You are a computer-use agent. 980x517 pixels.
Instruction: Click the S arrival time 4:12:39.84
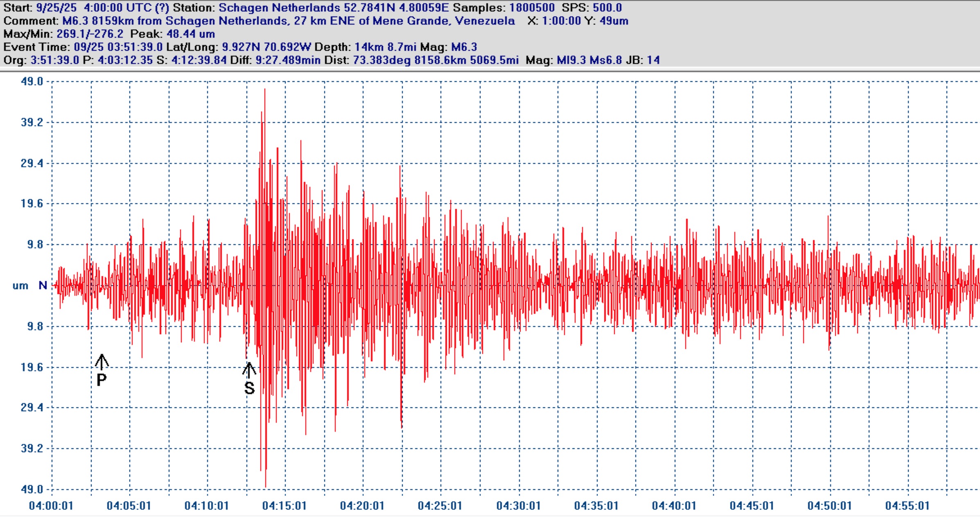pyautogui.click(x=199, y=60)
